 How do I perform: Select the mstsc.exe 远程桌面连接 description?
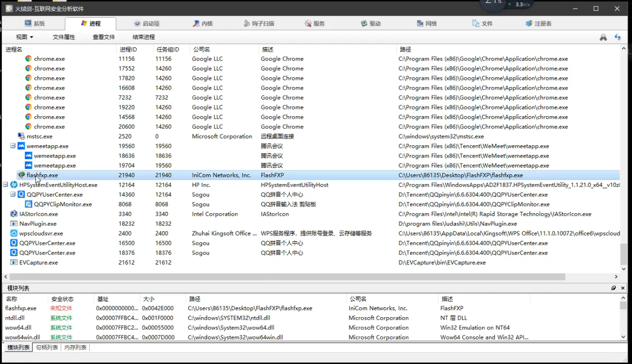[x=277, y=136]
